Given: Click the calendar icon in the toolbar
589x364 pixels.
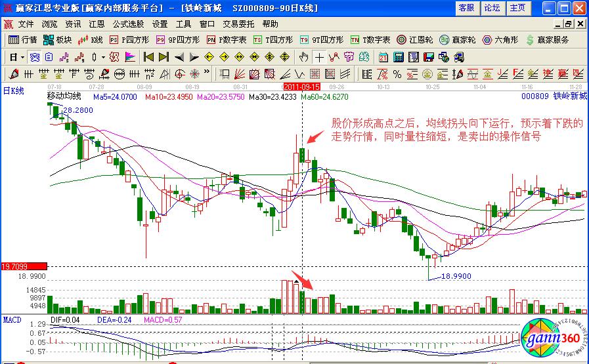Looking at the screenshot, I should [x=383, y=57].
